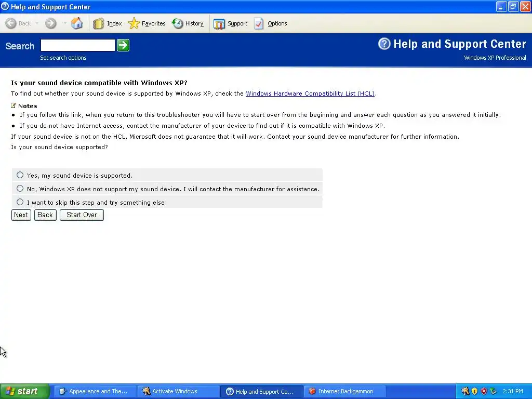Click the yellow security shield tray icon

tap(475, 391)
